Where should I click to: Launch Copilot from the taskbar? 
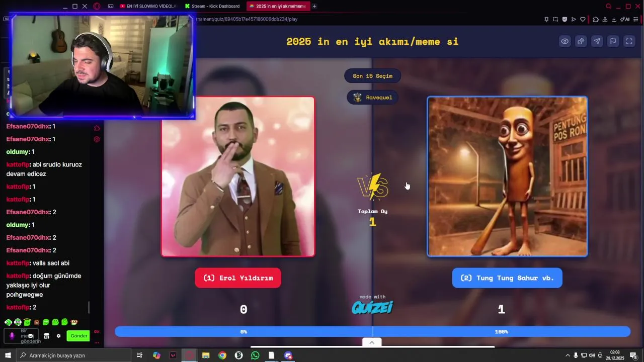click(x=156, y=355)
